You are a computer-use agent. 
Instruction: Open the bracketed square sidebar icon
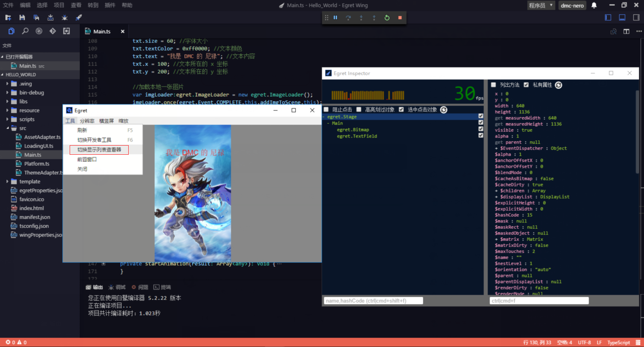[66, 31]
